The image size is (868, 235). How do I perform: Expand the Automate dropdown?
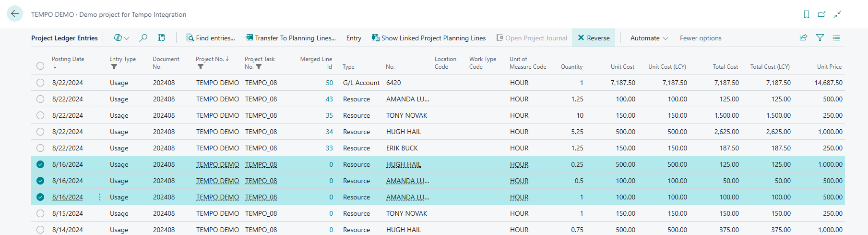pos(649,38)
